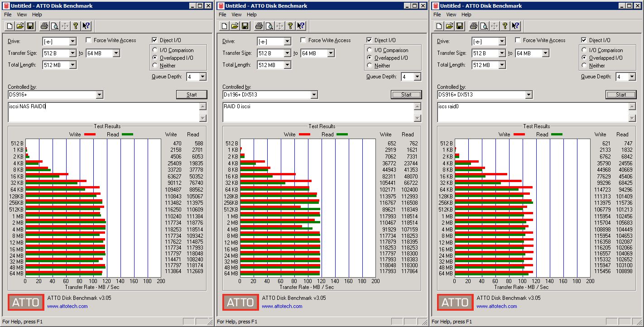This screenshot has width=644, height=327.
Task: Save results using the middle window floppy icon
Action: 245,26
